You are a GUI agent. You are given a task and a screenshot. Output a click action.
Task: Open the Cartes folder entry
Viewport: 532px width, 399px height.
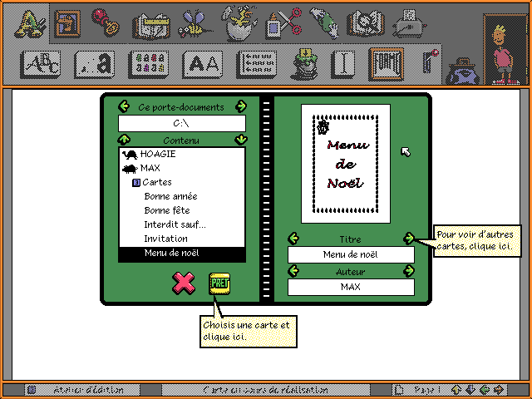[x=156, y=182]
